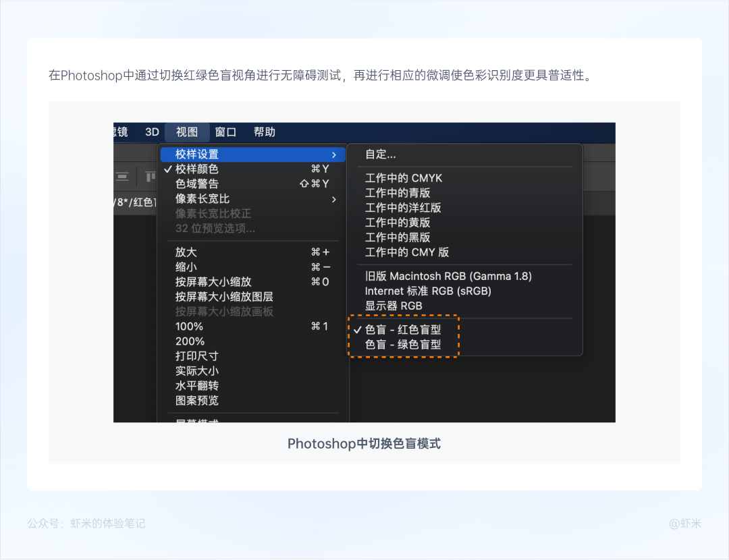This screenshot has height=560, width=729.
Task: Click the alignment icon in options bar
Action: (122, 177)
